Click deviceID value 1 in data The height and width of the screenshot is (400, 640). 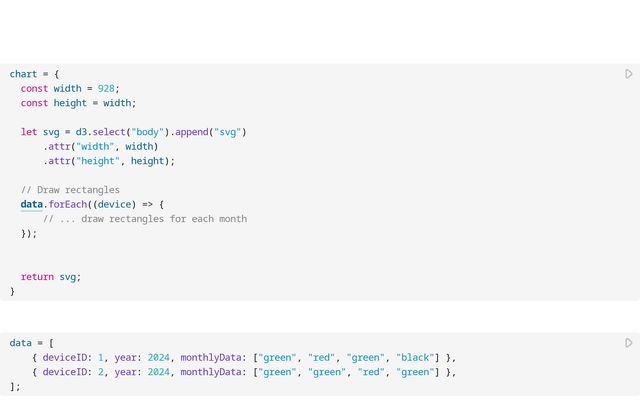click(x=101, y=357)
